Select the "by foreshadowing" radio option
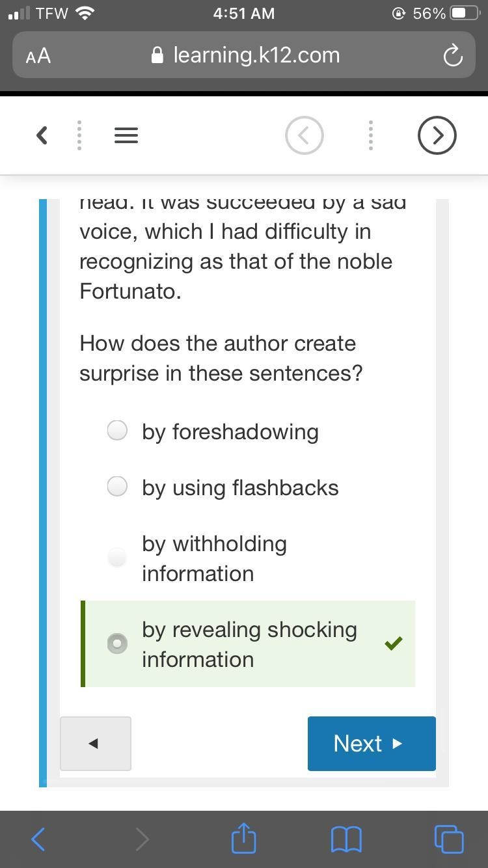Screen dimensions: 488x868 (117, 430)
